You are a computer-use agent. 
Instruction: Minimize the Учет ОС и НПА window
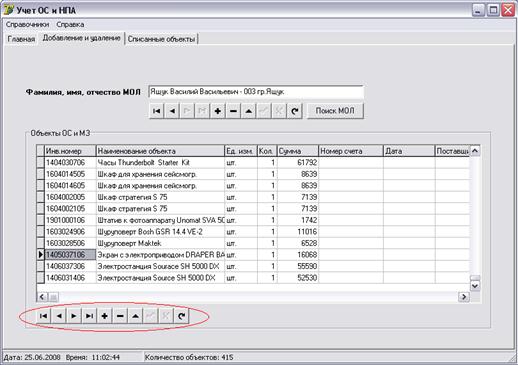click(478, 10)
